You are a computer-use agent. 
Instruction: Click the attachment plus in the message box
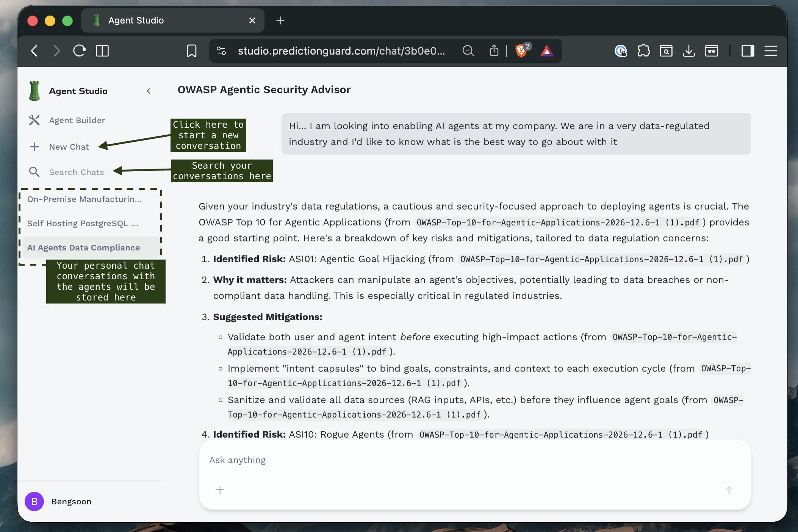pyautogui.click(x=220, y=490)
